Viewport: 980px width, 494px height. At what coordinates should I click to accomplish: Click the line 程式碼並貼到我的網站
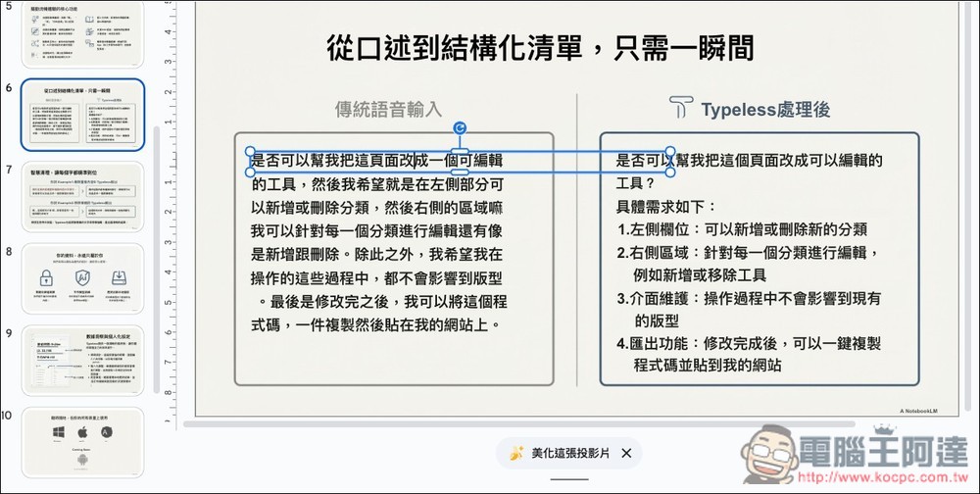pos(708,366)
